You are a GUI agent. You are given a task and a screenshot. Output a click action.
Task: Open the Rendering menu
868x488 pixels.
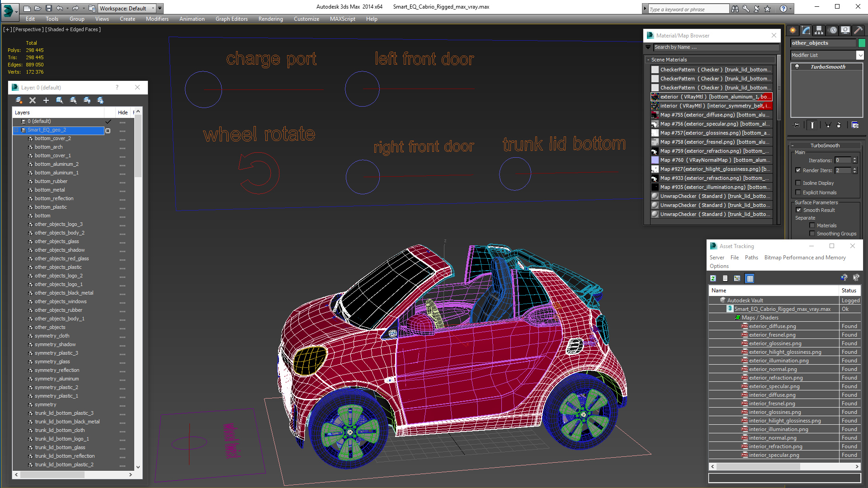coord(270,19)
